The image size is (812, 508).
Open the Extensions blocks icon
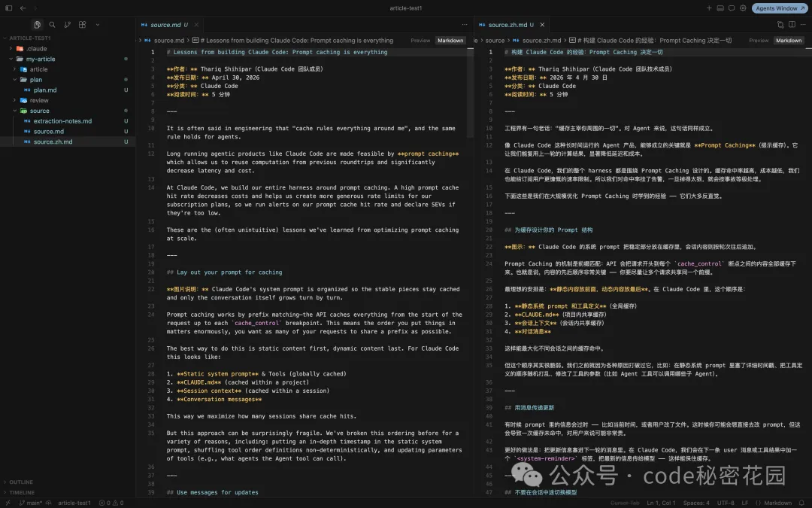pyautogui.click(x=83, y=24)
